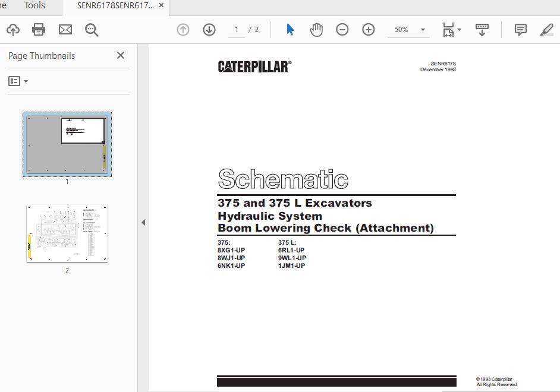Zoom in with the plus icon
The height and width of the screenshot is (392, 560).
tap(368, 29)
